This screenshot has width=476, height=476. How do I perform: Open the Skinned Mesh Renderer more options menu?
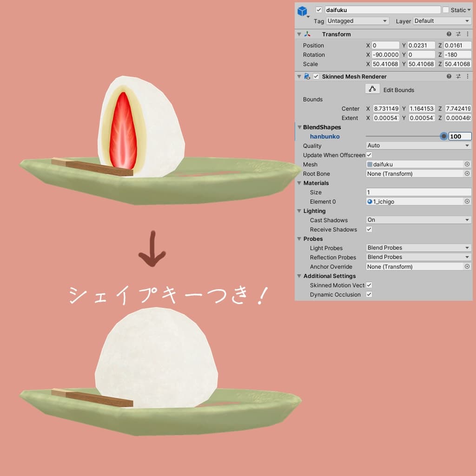468,76
